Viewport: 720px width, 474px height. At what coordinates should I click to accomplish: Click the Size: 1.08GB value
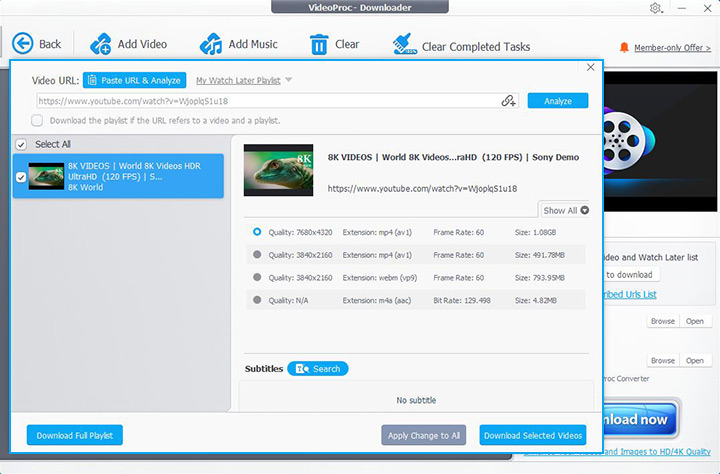[x=535, y=232]
